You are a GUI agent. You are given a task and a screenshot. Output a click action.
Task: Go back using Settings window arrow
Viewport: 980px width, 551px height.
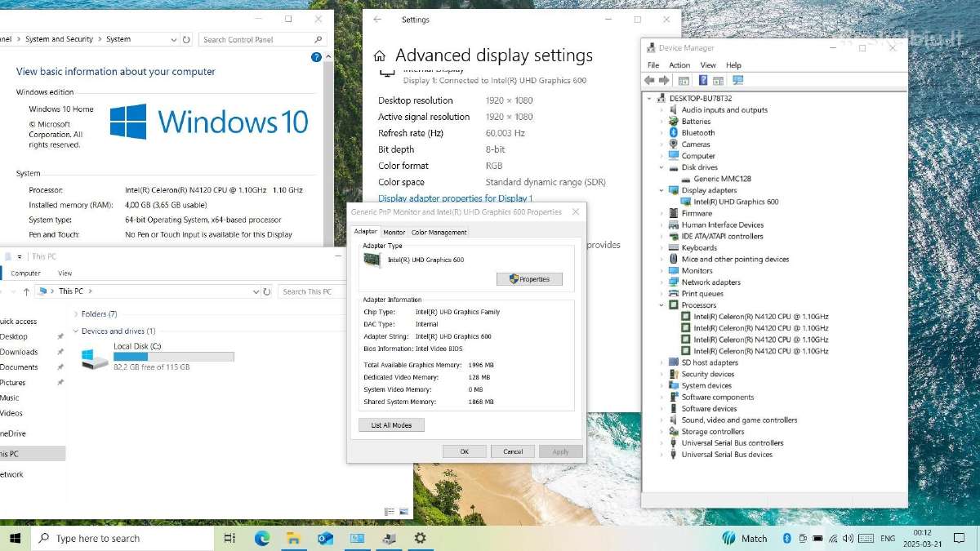coord(377,20)
